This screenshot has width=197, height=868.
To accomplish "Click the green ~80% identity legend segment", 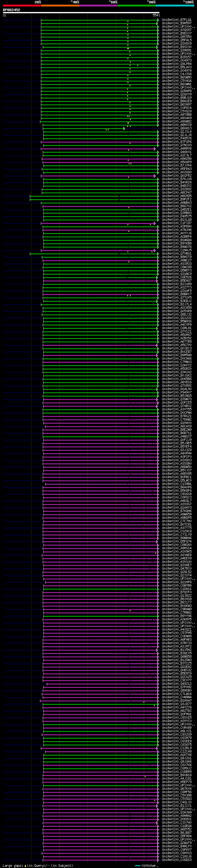I will click(137, 6).
